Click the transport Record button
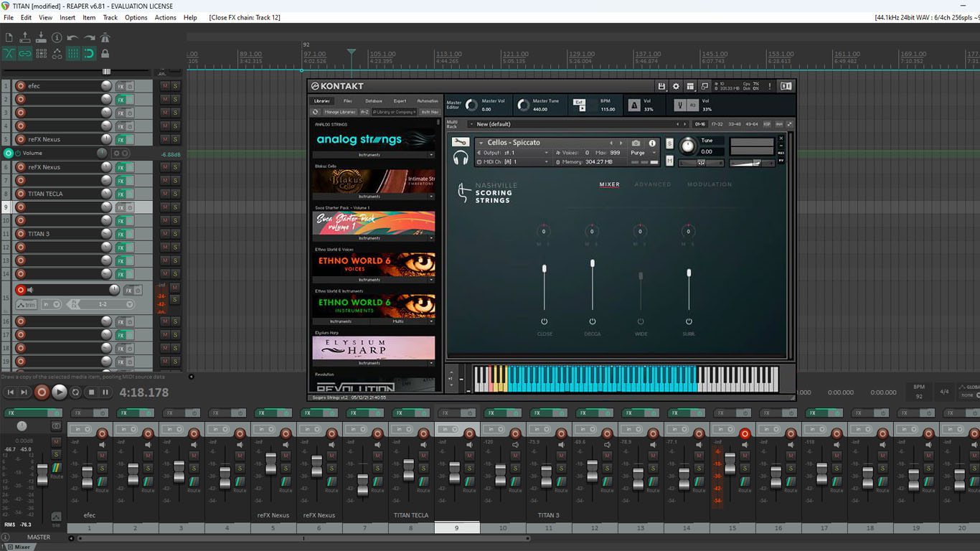The height and width of the screenshot is (551, 980). (x=42, y=392)
